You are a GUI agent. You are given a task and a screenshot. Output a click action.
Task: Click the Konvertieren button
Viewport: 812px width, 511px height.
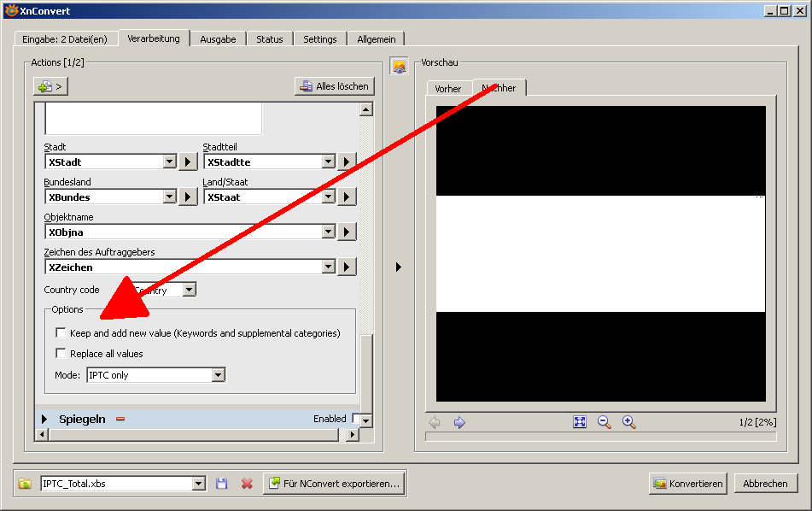pyautogui.click(x=687, y=484)
